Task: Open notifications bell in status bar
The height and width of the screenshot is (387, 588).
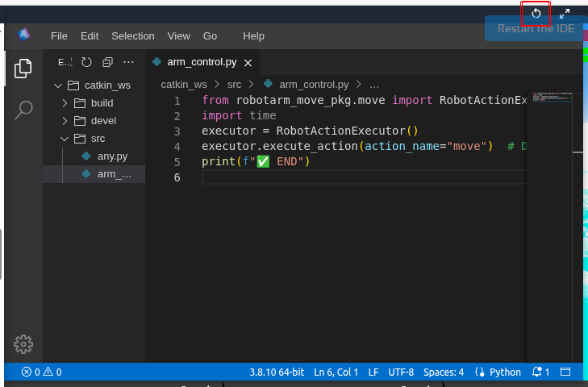Action: pos(540,372)
